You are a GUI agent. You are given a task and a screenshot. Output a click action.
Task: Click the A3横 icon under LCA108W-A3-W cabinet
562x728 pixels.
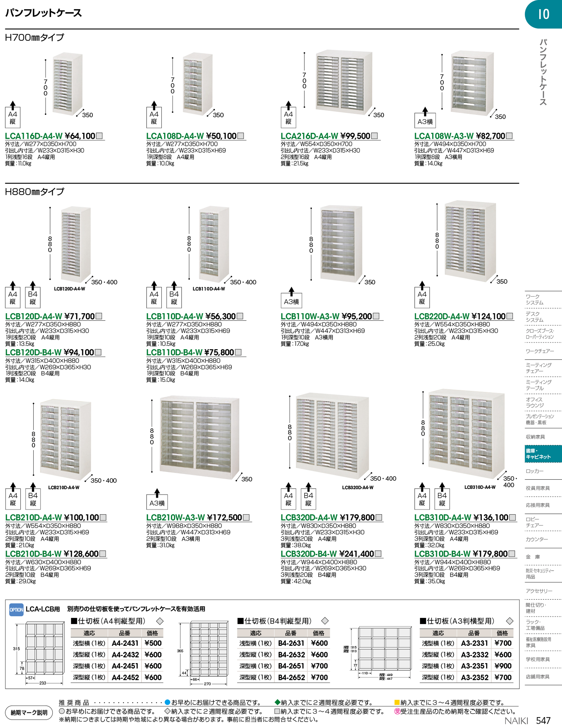click(425, 122)
